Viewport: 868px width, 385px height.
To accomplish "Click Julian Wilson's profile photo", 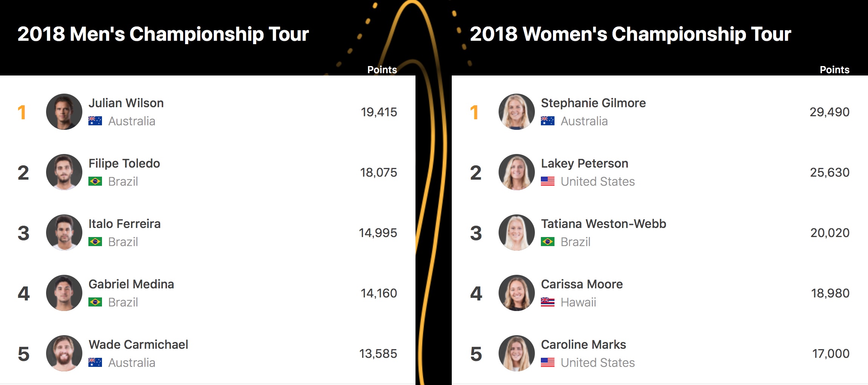I will coord(64,112).
